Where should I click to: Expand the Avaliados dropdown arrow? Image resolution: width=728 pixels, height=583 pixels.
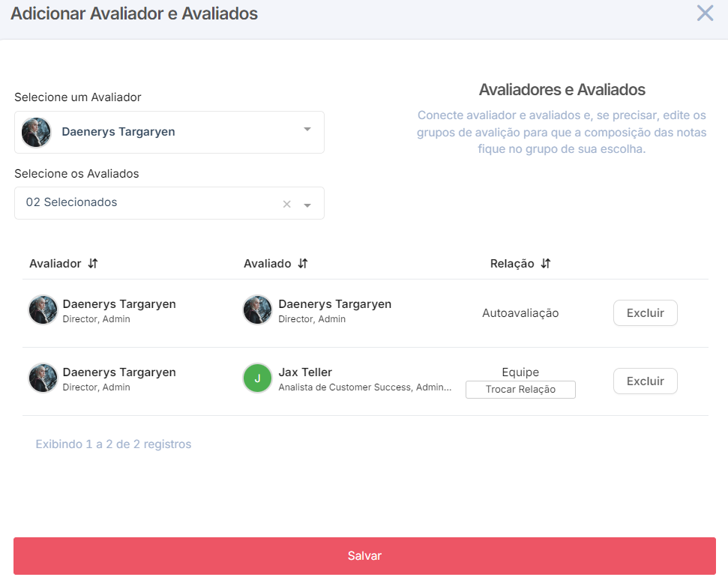tap(307, 205)
